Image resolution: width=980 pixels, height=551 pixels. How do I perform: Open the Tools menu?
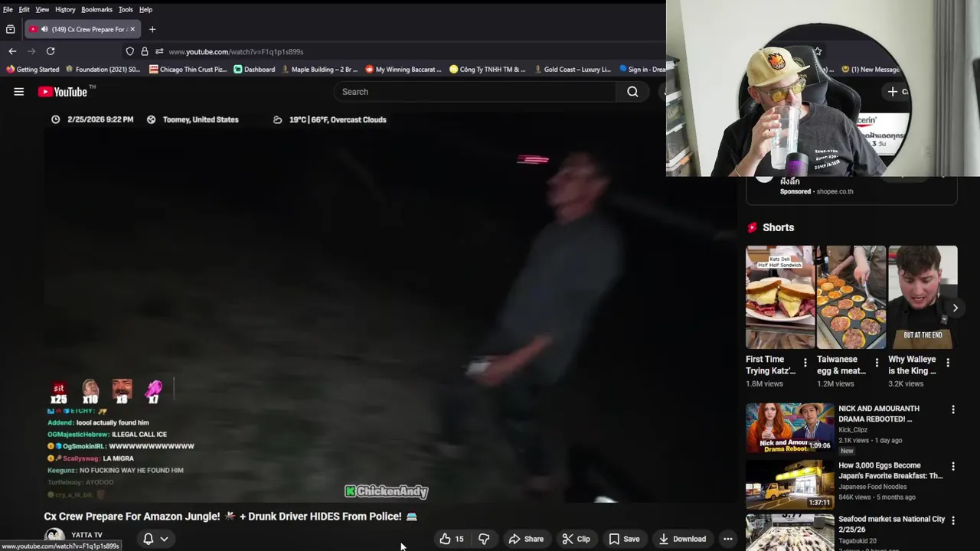click(x=126, y=9)
